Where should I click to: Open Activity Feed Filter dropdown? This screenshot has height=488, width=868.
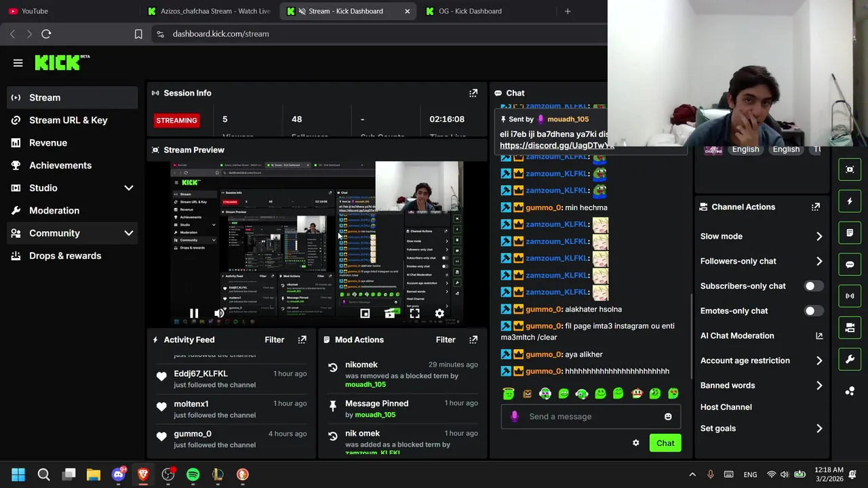(274, 340)
